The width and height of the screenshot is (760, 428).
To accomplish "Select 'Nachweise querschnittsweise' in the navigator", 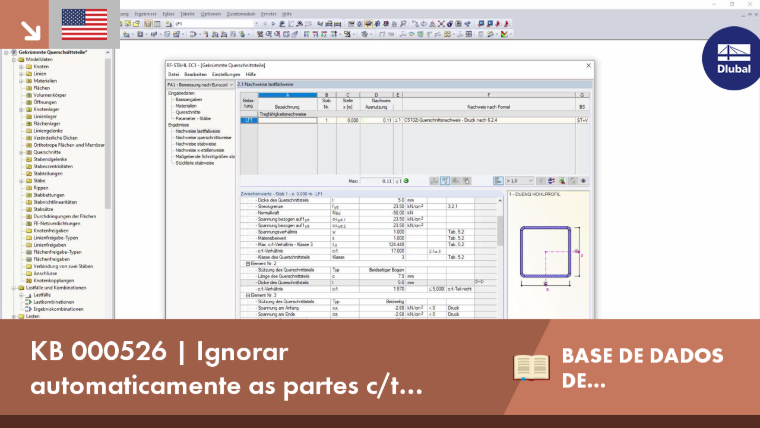I will [203, 138].
